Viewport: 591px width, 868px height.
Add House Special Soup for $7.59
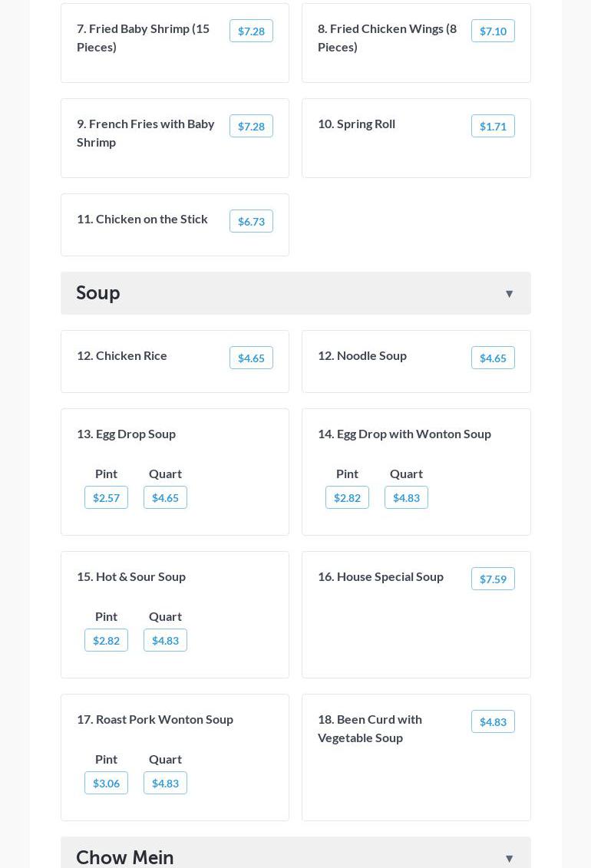(493, 579)
